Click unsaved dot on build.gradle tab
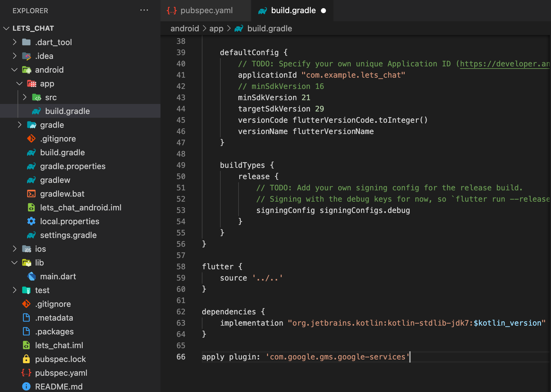The image size is (551, 392). click(323, 11)
